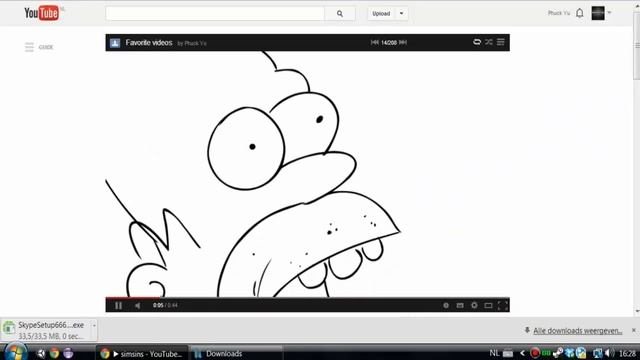Launch Chrome from Quick Launch
The width and height of the screenshot is (640, 360).
54,353
